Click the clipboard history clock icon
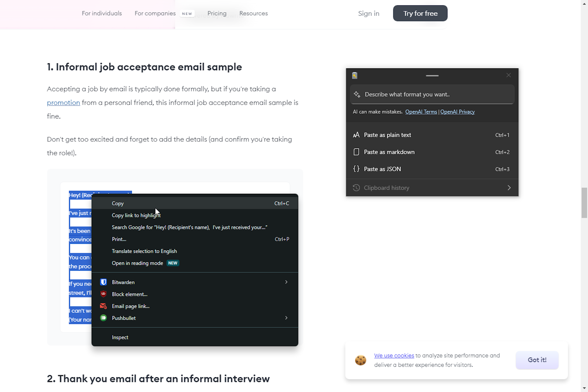588x392 pixels. (x=356, y=188)
